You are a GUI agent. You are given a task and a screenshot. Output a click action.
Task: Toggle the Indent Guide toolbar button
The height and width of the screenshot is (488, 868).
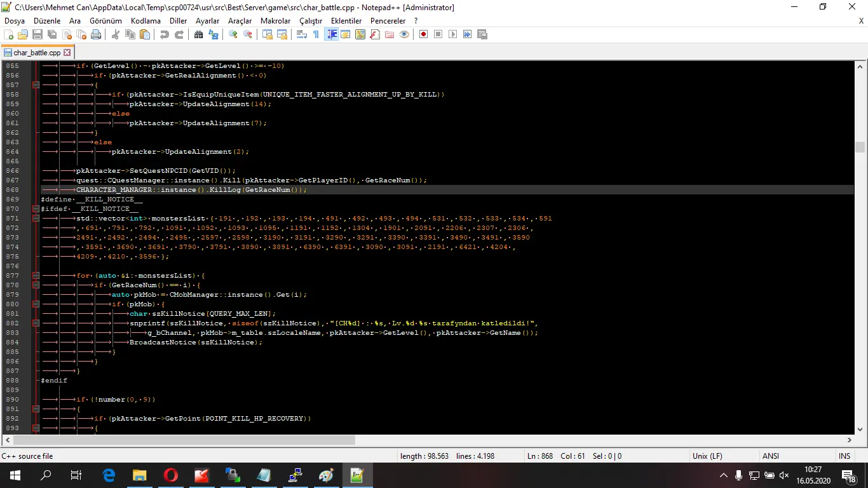click(x=331, y=34)
